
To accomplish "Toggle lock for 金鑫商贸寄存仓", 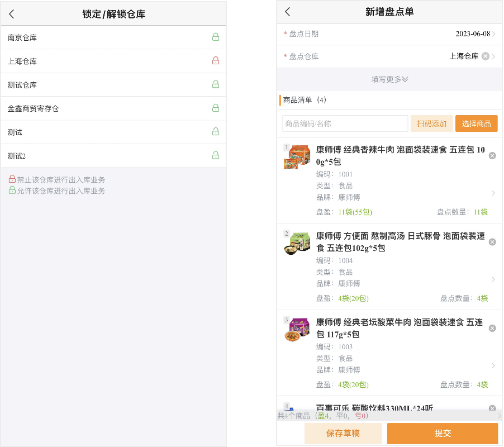I will [216, 108].
